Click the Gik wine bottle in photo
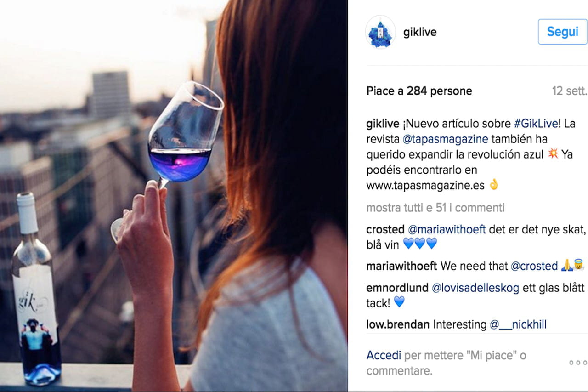The height and width of the screenshot is (392, 588). pyautogui.click(x=36, y=290)
